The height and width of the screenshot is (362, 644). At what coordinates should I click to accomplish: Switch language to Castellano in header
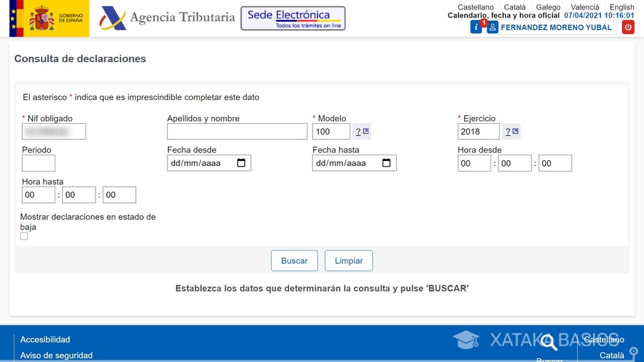tap(475, 7)
